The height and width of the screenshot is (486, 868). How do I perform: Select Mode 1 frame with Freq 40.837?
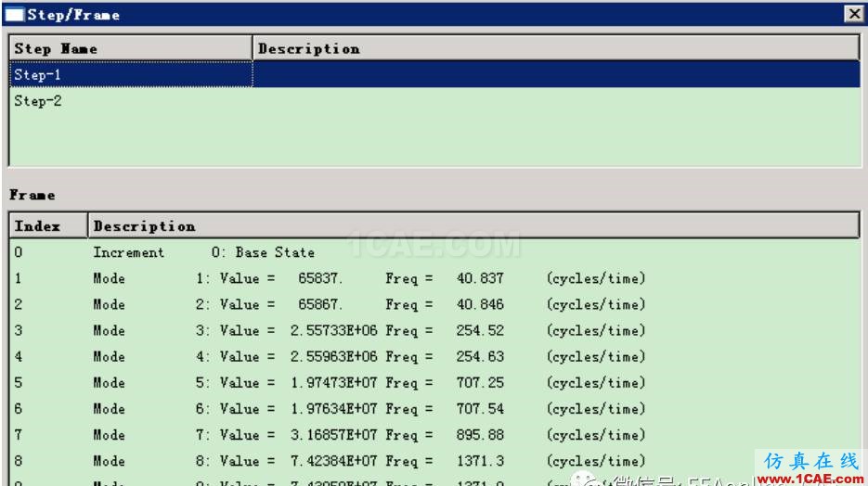[434, 278]
